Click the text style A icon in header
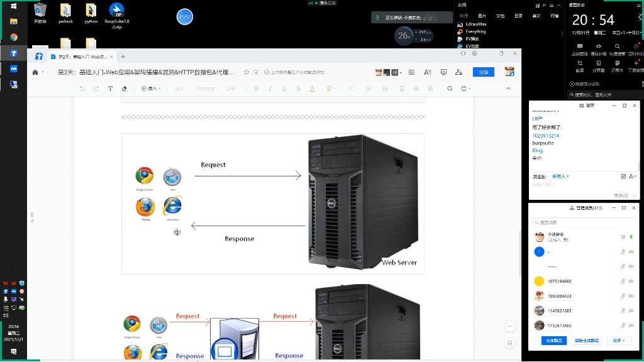 [x=428, y=72]
